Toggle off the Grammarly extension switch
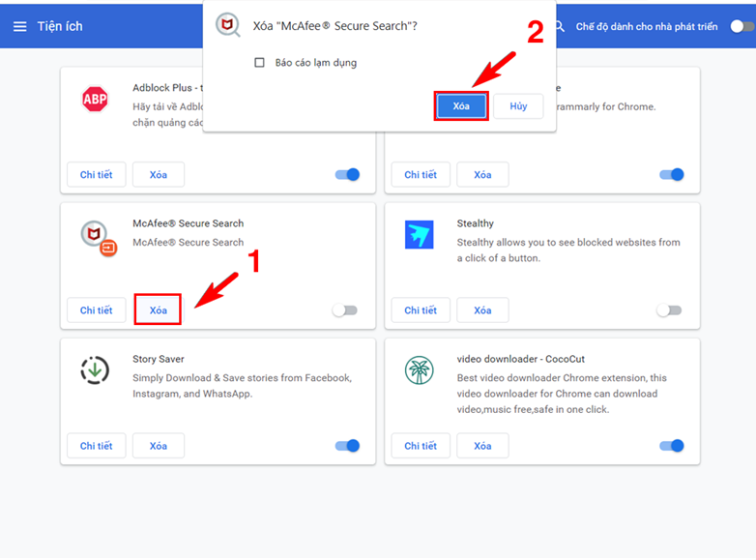Viewport: 756px width, 560px height. pyautogui.click(x=672, y=175)
